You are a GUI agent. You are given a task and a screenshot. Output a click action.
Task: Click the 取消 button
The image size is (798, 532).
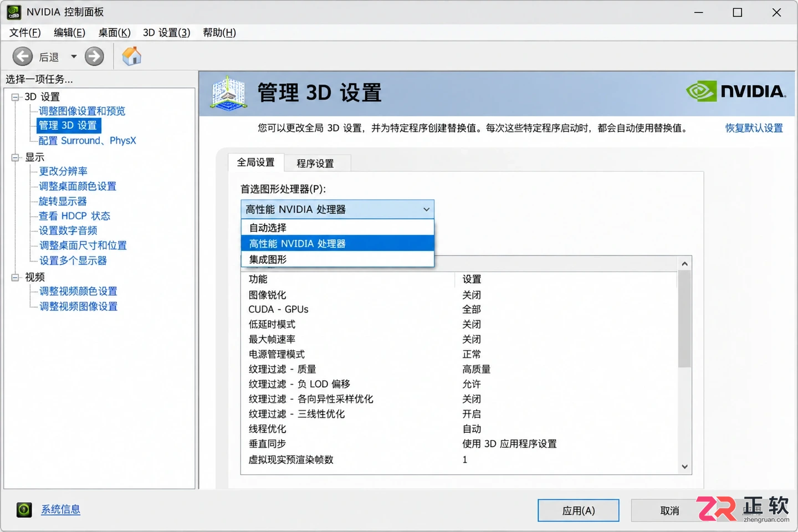click(x=669, y=510)
